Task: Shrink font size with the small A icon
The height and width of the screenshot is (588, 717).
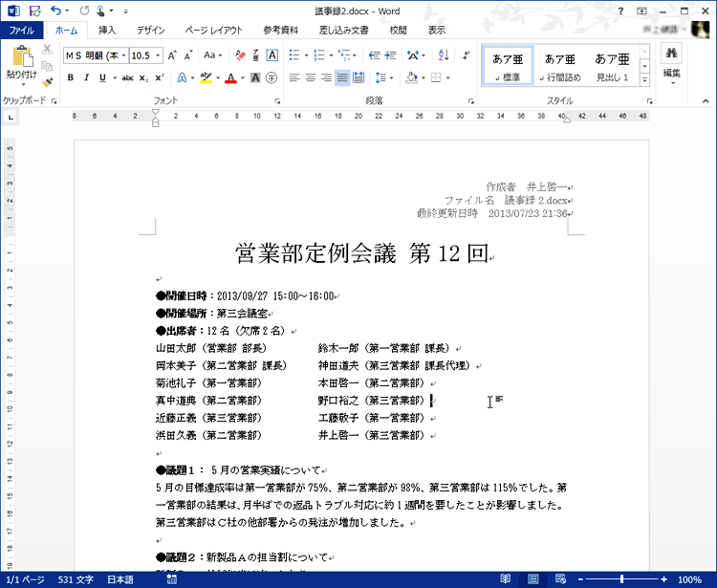Action: [188, 55]
